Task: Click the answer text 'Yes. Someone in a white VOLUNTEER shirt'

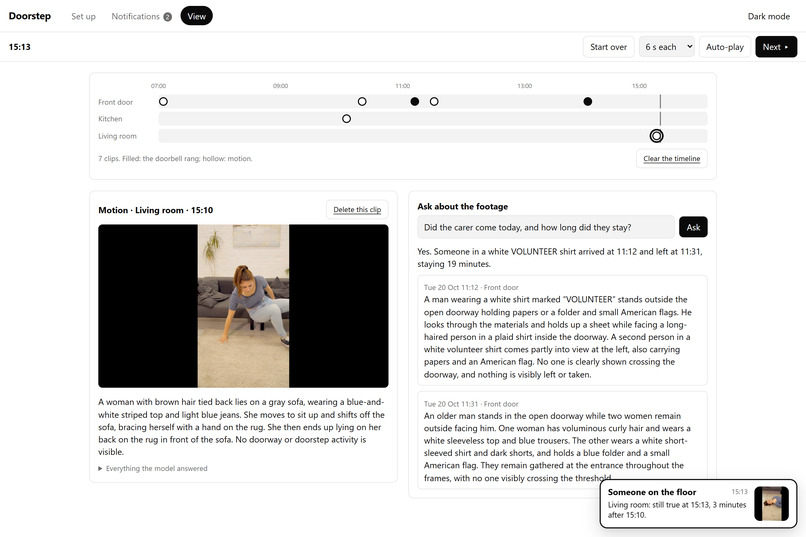Action: point(560,258)
